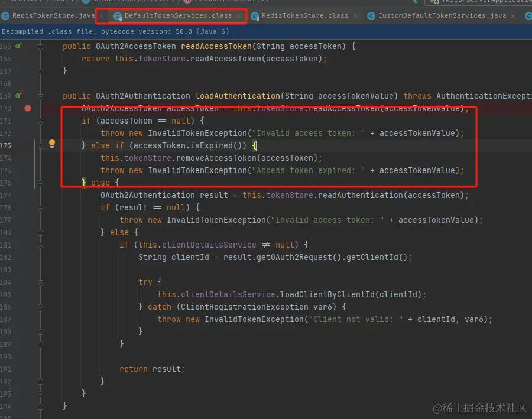532x419 pixels.
Task: Click loadClientByClientId call on line 185
Action: [327, 294]
